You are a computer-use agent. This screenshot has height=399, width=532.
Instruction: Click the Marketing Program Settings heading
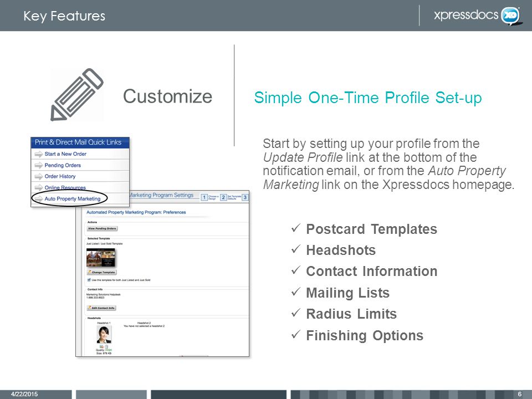(x=161, y=196)
